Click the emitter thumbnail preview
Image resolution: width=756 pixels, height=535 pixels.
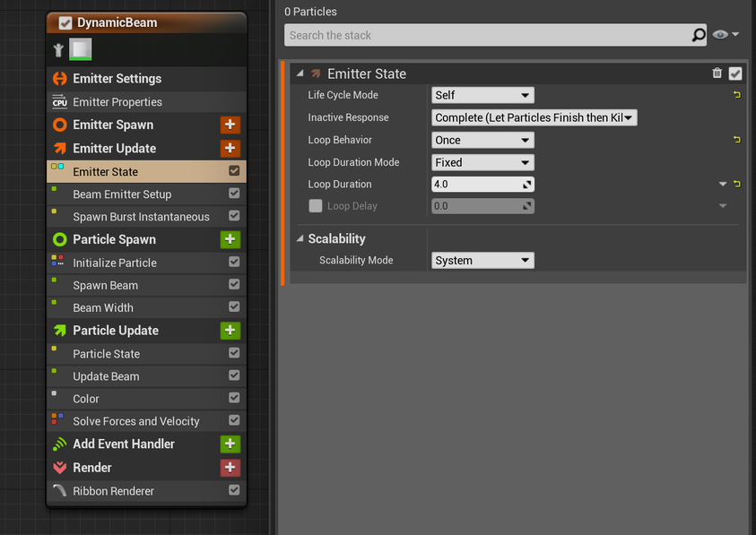[x=81, y=49]
